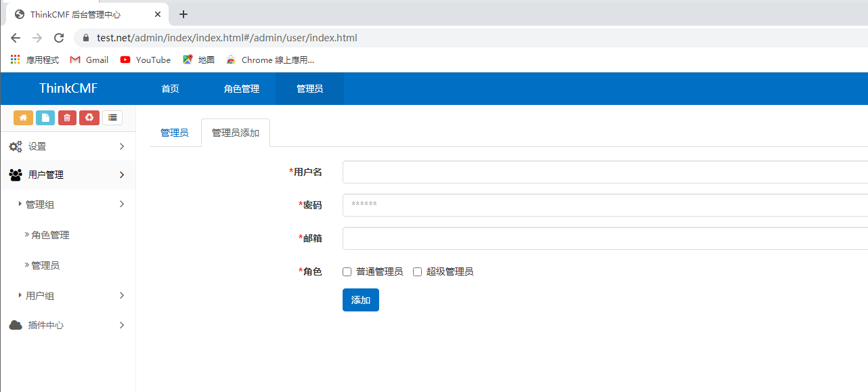Image resolution: width=868 pixels, height=392 pixels.
Task: Click the gears icon beside 设置
Action: coord(15,146)
